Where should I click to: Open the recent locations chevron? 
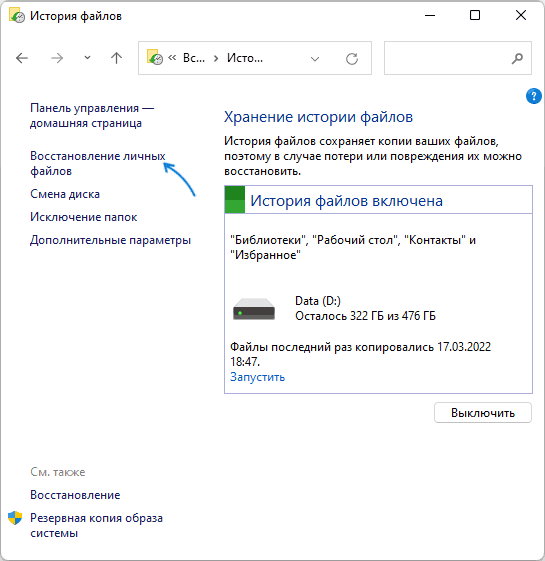coord(87,58)
